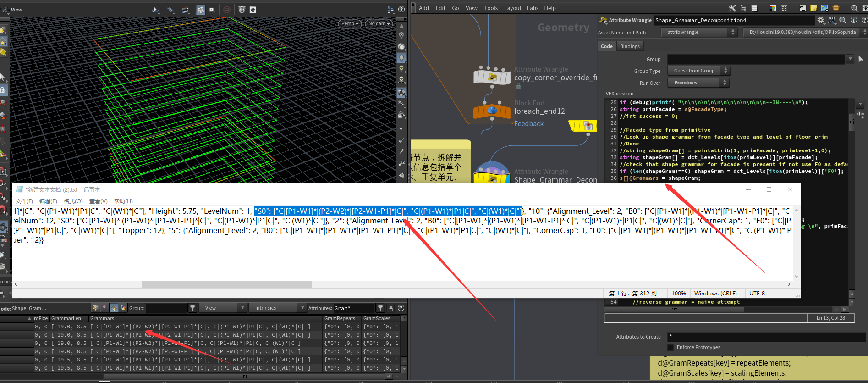Open the parameter gear settings icon

pyautogui.click(x=820, y=20)
